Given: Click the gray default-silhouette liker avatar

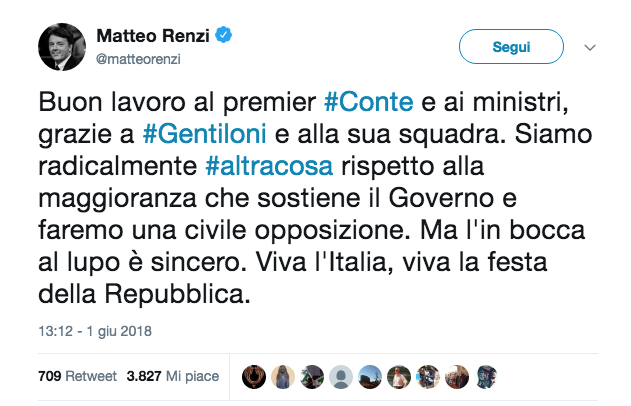Looking at the screenshot, I should (342, 376).
